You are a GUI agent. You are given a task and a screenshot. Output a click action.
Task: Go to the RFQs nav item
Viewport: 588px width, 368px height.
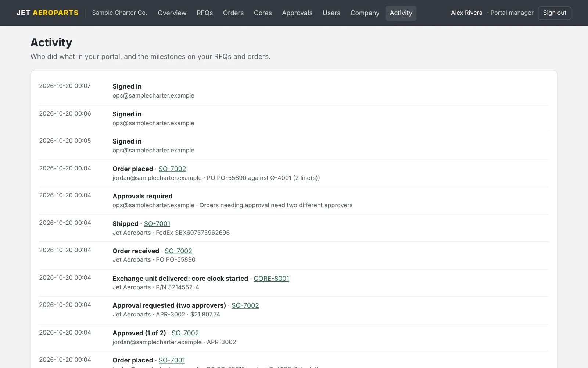tap(205, 13)
